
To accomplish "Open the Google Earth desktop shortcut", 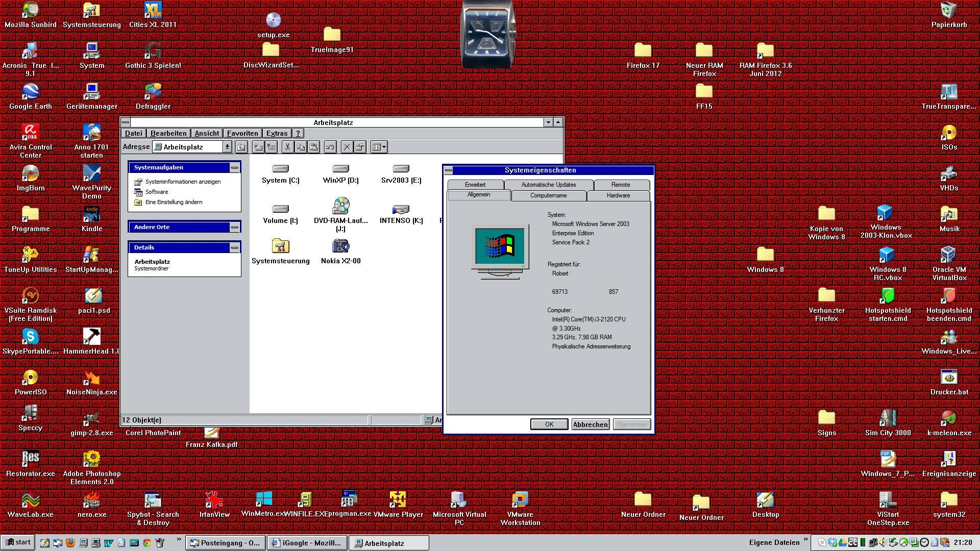I will click(x=31, y=92).
